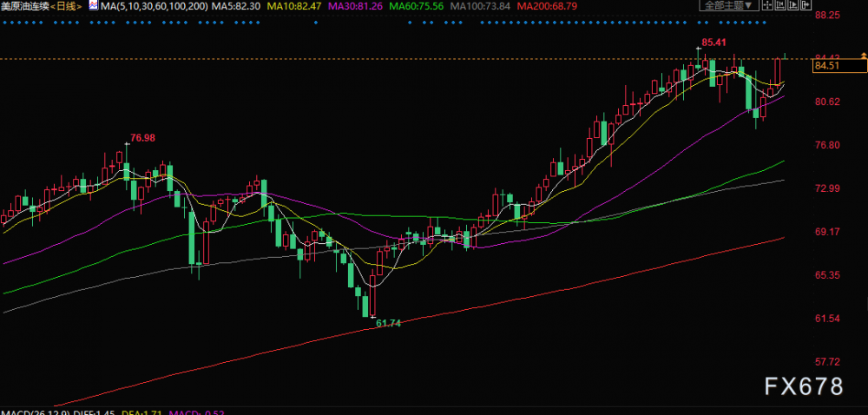
Task: Click the 61.74 low price label
Action: 388,323
